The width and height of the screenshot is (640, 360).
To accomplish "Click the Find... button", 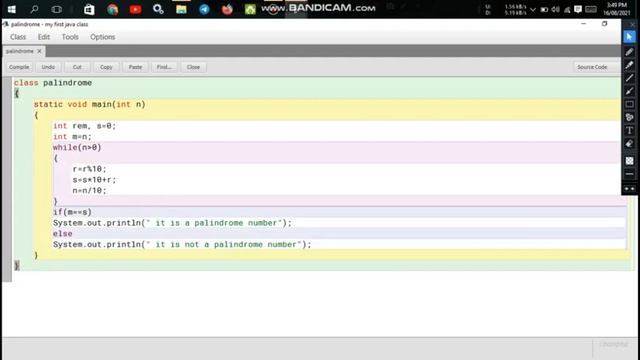I will [x=164, y=67].
